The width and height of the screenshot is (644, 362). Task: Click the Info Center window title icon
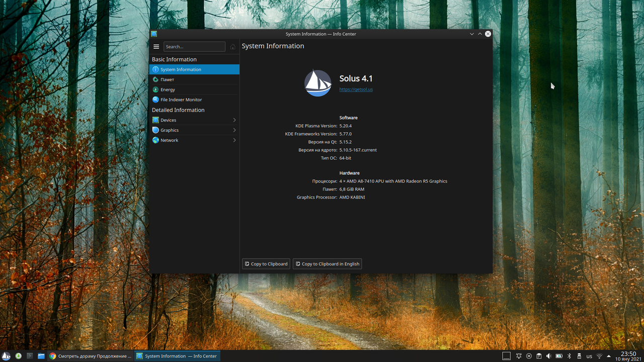[154, 34]
